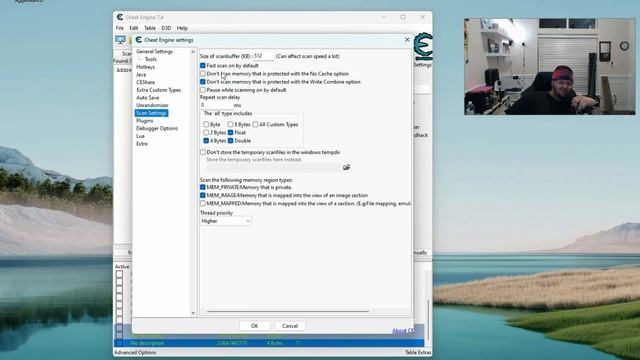Enable Pause while scanning on by default
This screenshot has height=360, width=640.
tap(203, 90)
